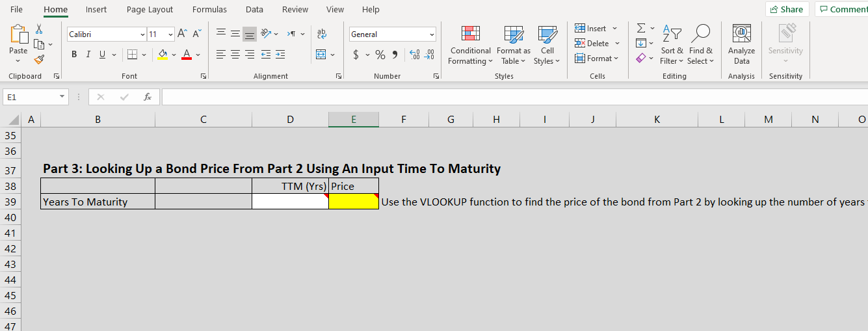Center text horizontally

pyautogui.click(x=235, y=55)
